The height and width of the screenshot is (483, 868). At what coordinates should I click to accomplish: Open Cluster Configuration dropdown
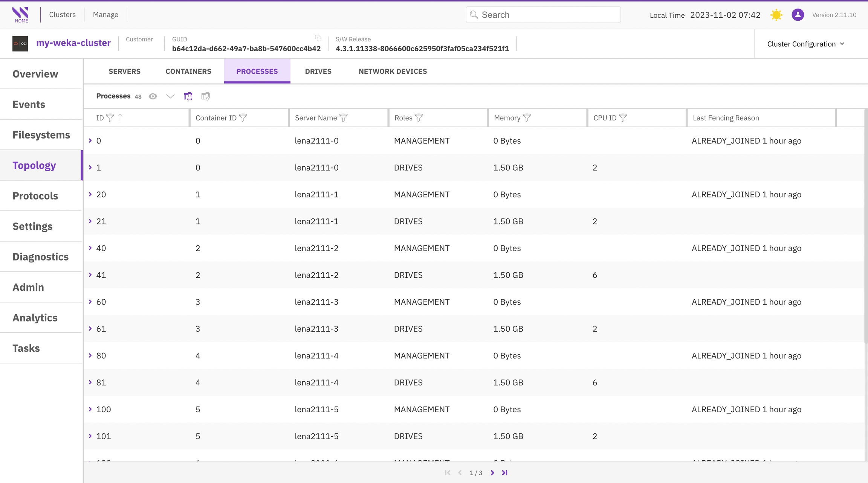tap(805, 44)
